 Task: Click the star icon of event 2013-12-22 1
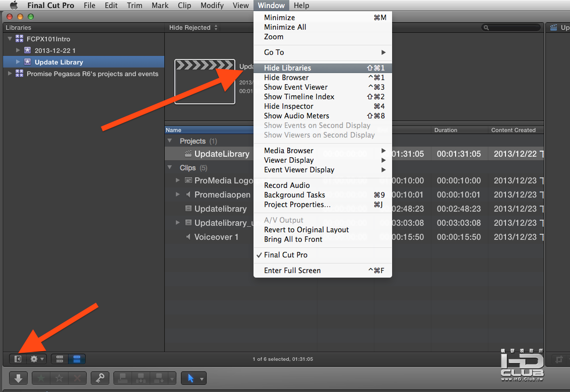tap(27, 50)
